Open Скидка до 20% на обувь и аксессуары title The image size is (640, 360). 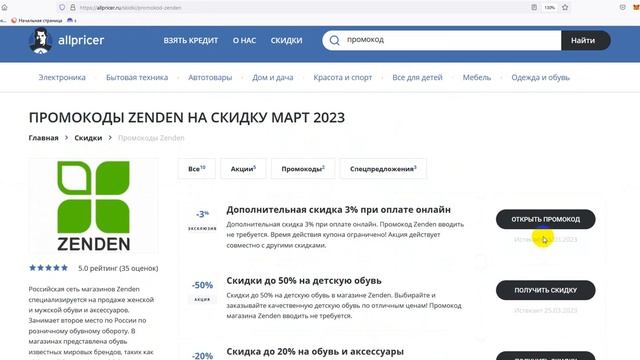315,351
